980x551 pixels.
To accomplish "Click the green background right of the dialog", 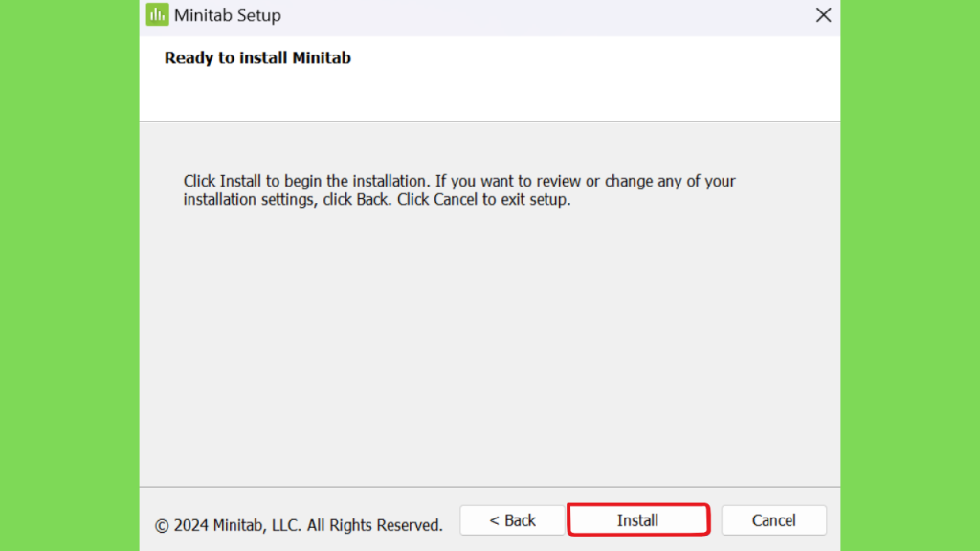I will (910, 275).
